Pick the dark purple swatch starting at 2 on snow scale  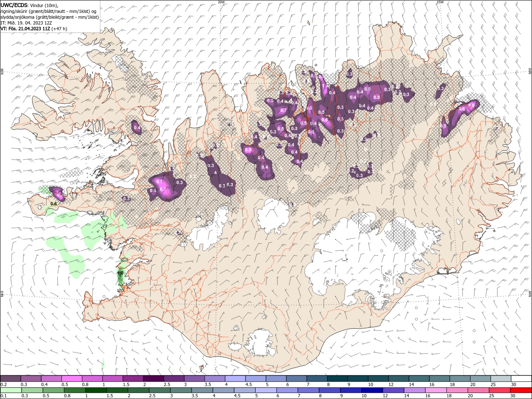153,379
